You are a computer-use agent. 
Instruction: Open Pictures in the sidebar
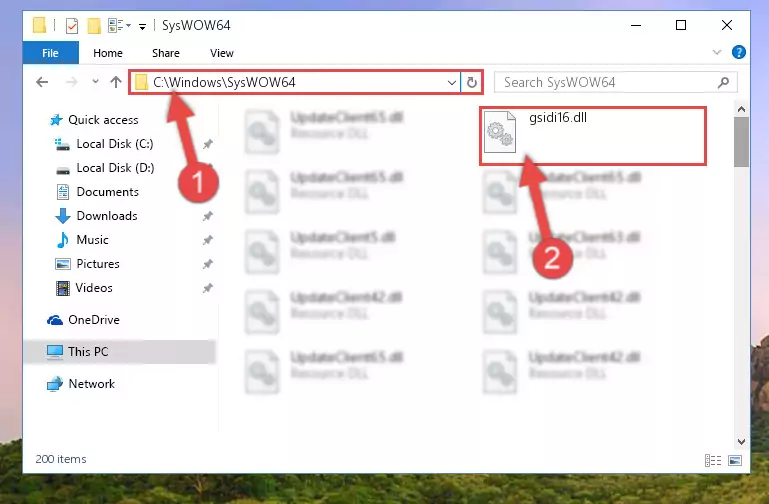pos(98,264)
